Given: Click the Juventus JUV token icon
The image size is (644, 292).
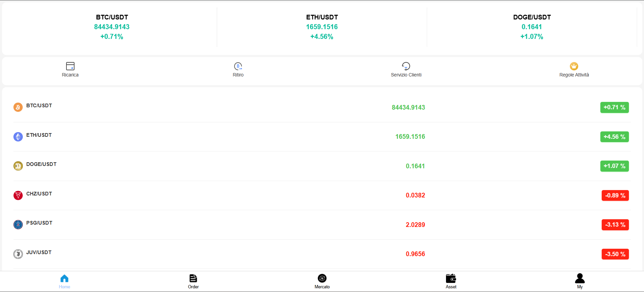Looking at the screenshot, I should pos(18,254).
